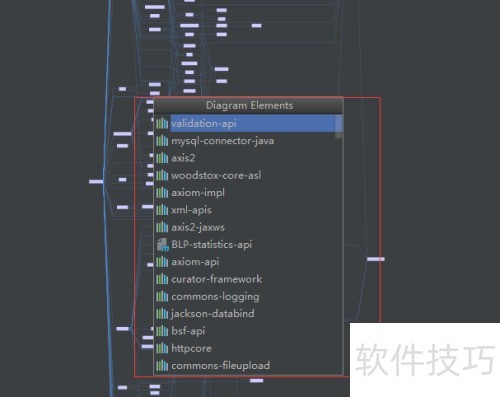Viewport: 500px width, 397px height.
Task: Click library icon next to axis2-jaxws
Action: pyautogui.click(x=162, y=227)
